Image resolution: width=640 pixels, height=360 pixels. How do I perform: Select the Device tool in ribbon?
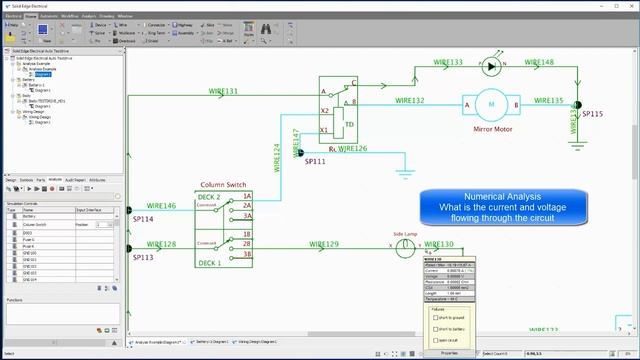(x=98, y=25)
